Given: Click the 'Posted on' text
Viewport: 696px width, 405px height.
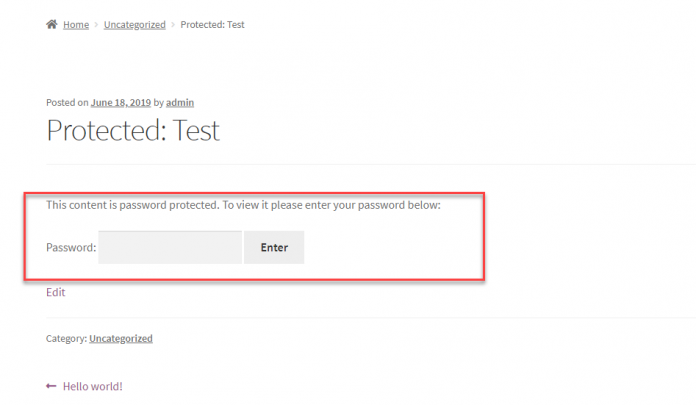Looking at the screenshot, I should click(67, 102).
